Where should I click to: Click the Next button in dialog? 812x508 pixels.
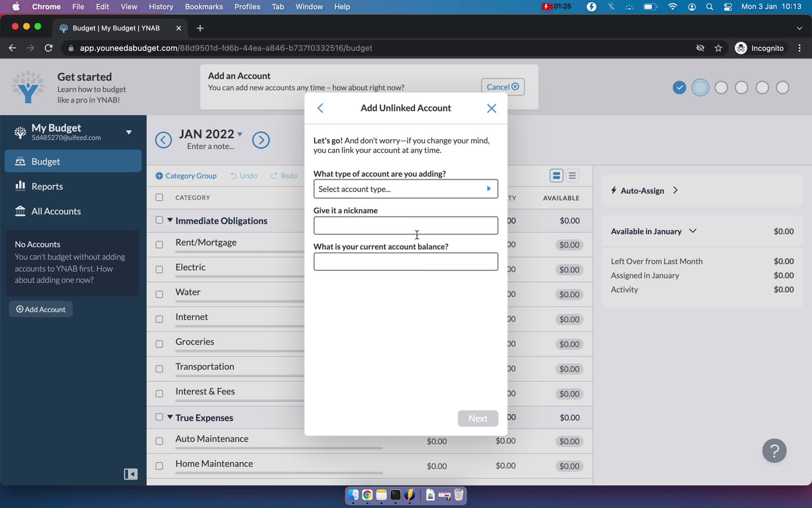pos(477,418)
